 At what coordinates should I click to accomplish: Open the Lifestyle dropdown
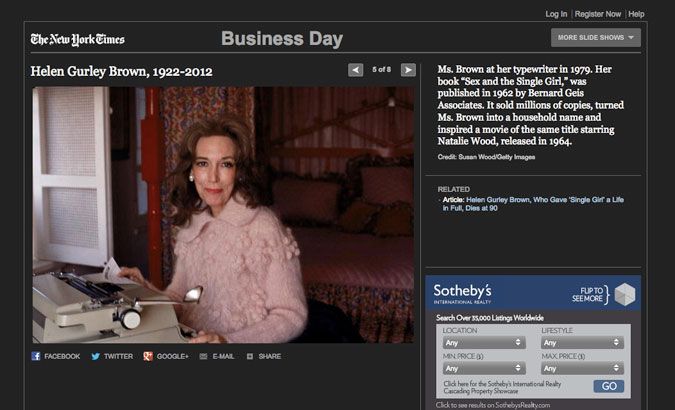(x=582, y=343)
